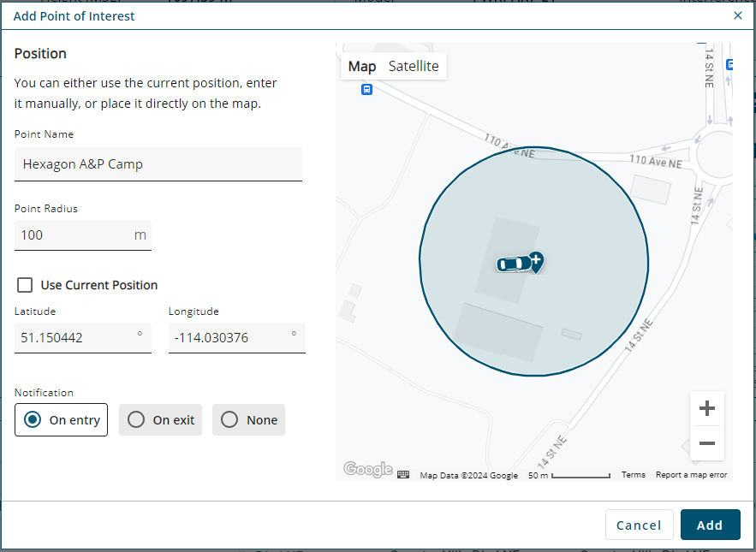Click the Map Data ©2024 Google text
Screen dimensions: 756x552
tap(468, 475)
